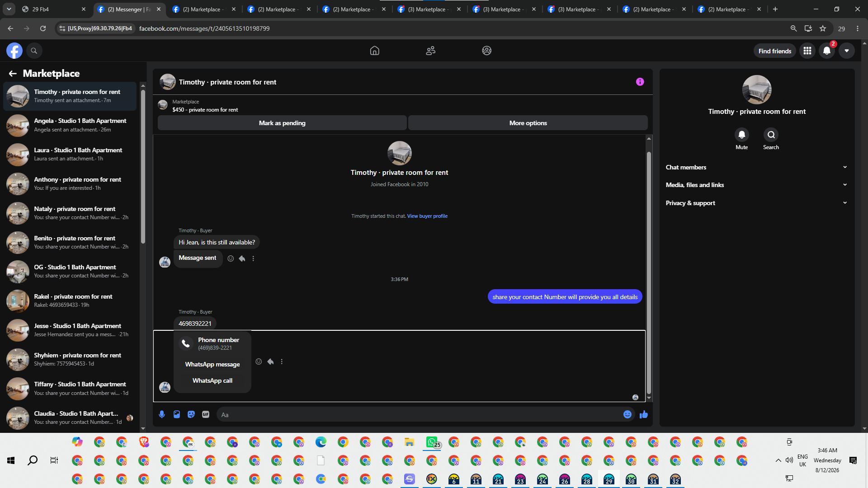This screenshot has width=868, height=488.
Task: Open Benito private room for rent chat
Action: click(70, 243)
